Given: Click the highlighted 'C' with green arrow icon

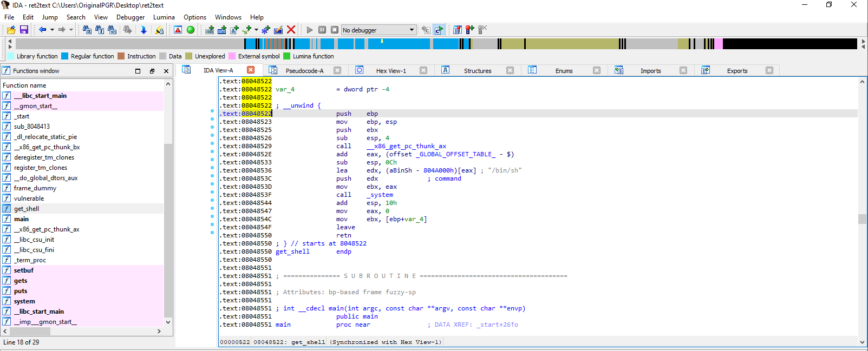Looking at the screenshot, I should point(439,30).
